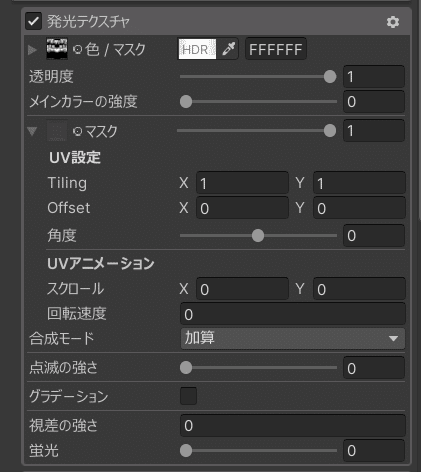This screenshot has width=421, height=472.
Task: Click the 点滅の強さ value field
Action: 374,368
